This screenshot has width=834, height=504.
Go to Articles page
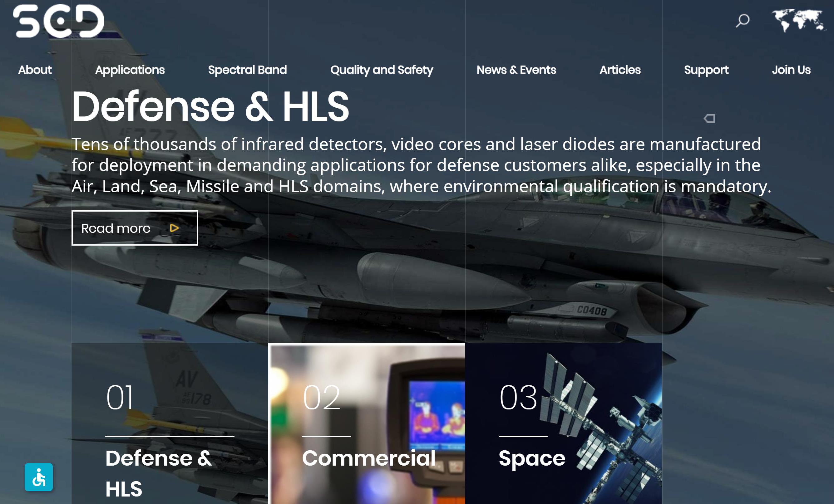(x=620, y=70)
